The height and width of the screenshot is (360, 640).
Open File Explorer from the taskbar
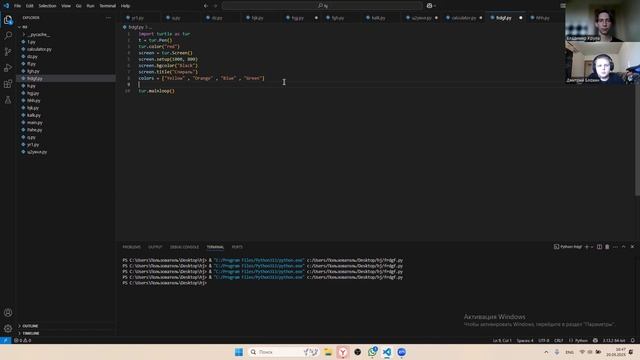[328, 352]
